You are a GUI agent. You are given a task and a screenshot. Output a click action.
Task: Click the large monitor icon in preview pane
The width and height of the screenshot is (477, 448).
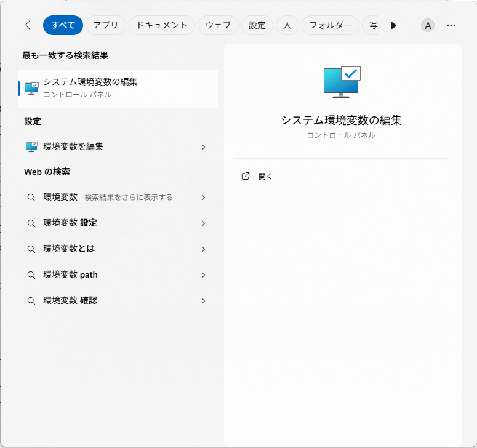tap(342, 82)
